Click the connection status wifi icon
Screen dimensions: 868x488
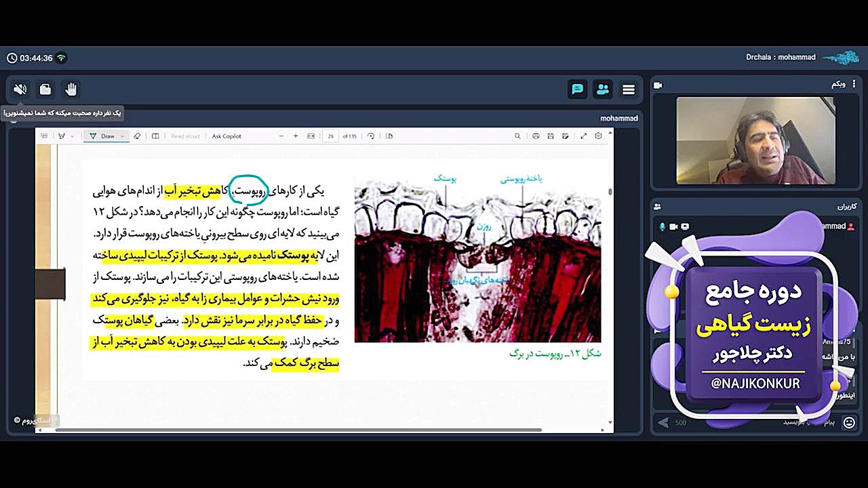coord(62,58)
